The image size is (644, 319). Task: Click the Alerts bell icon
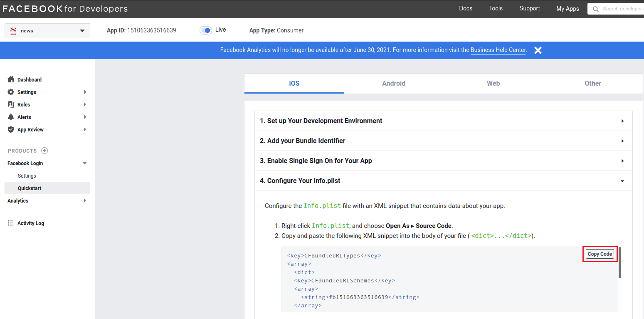click(x=10, y=117)
